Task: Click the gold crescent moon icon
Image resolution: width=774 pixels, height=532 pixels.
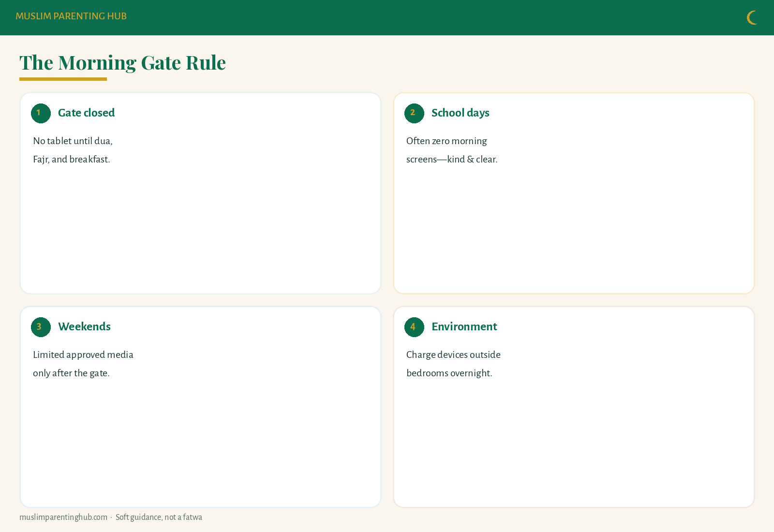Action: click(x=752, y=18)
